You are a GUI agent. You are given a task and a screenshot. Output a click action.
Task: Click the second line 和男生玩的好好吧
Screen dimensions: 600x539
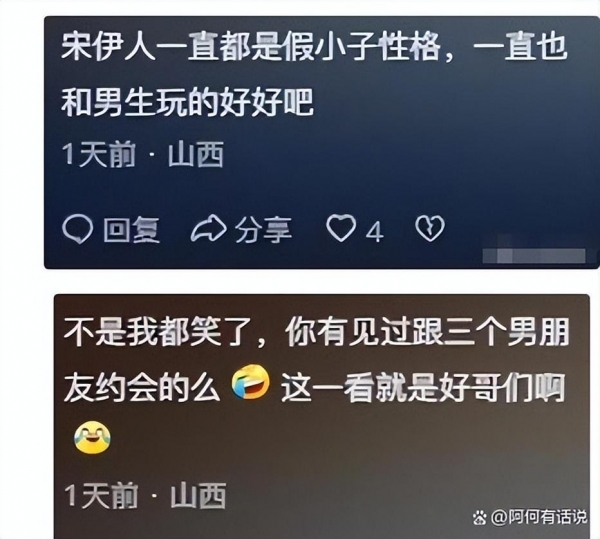point(188,102)
